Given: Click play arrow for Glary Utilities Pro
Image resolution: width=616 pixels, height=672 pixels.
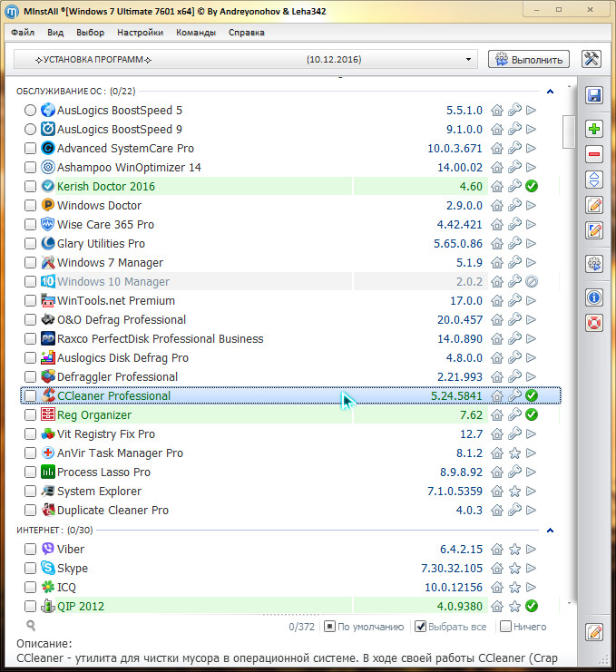Looking at the screenshot, I should [x=531, y=243].
